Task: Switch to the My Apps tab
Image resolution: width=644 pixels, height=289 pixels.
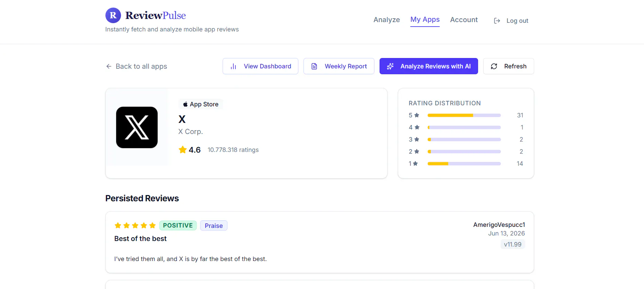Action: (x=425, y=20)
